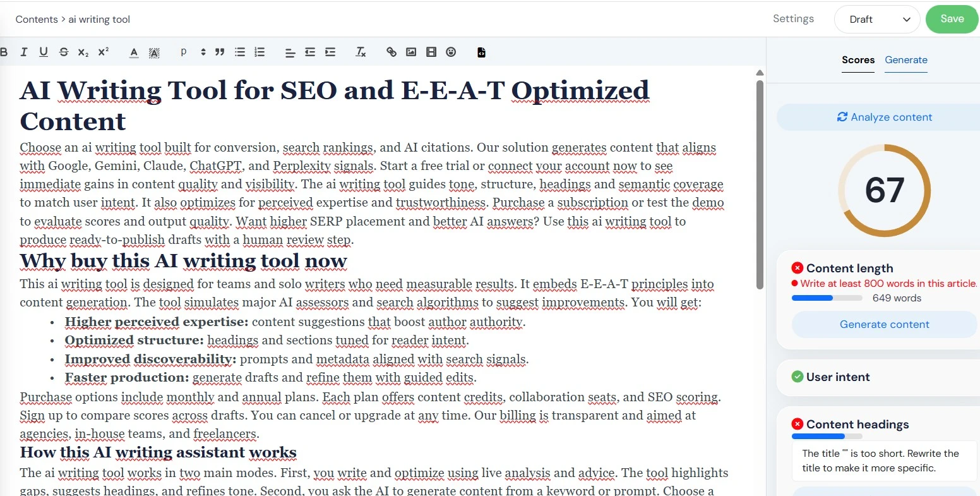Click the green Save button

coord(952,19)
